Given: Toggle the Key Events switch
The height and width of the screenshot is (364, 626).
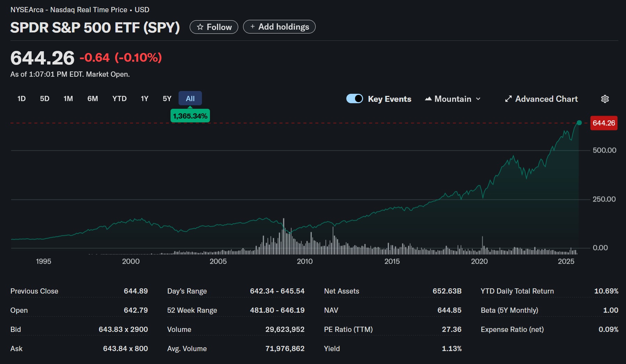Looking at the screenshot, I should [x=355, y=99].
